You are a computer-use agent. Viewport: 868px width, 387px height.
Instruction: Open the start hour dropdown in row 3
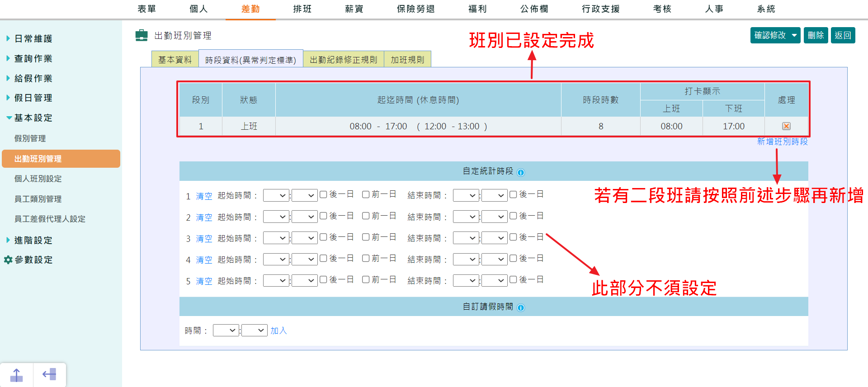(x=276, y=238)
